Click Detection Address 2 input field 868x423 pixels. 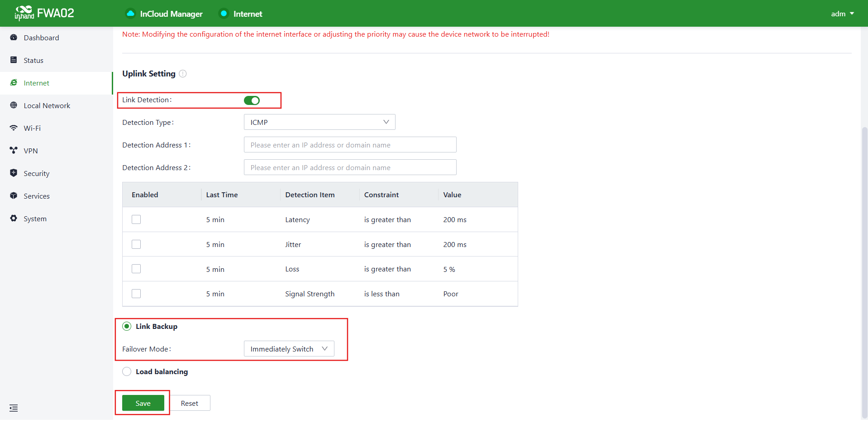(350, 167)
